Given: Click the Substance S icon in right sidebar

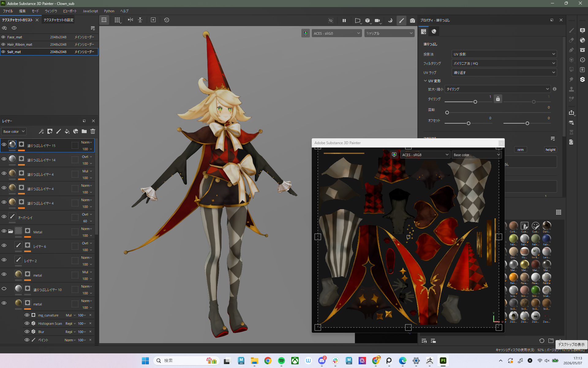Looking at the screenshot, I should [582, 79].
